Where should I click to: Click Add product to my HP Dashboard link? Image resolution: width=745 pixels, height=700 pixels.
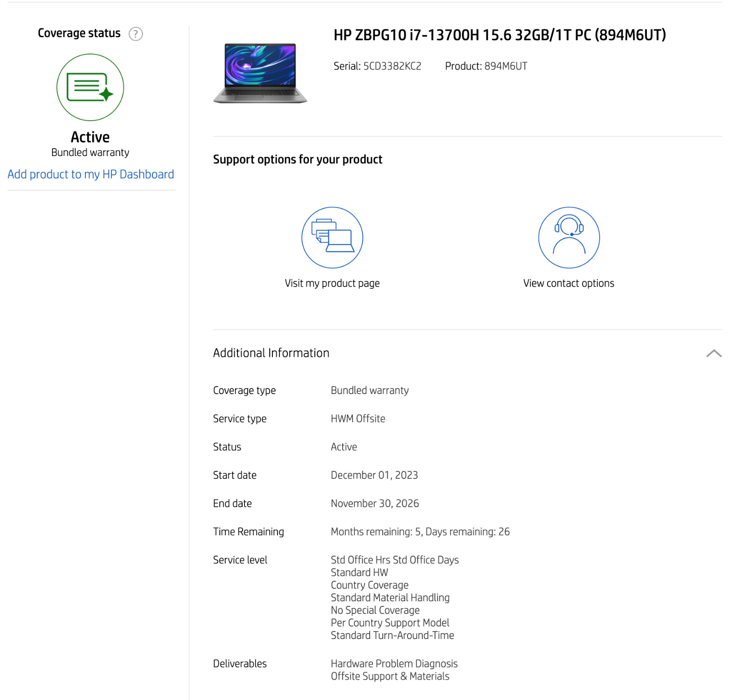point(91,174)
